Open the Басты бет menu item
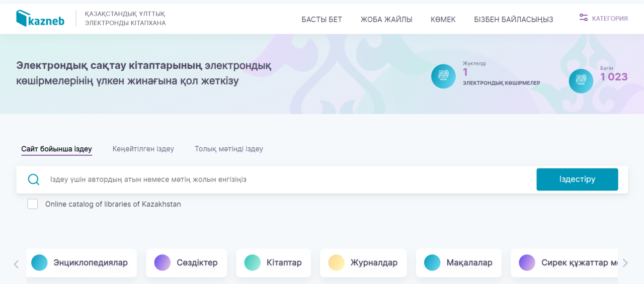Viewport: 644px width, 284px height. click(x=321, y=20)
